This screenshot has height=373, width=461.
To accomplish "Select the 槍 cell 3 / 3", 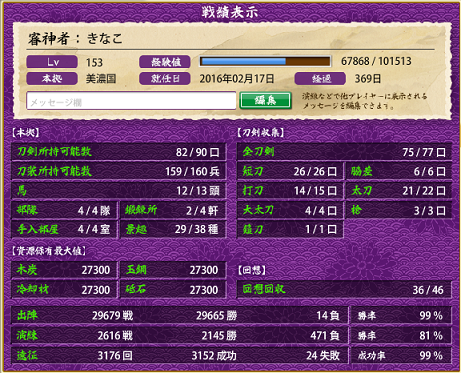I will click(x=399, y=210).
